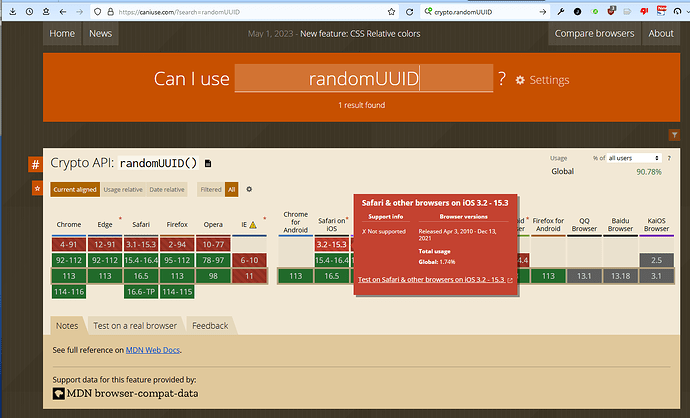Toggle All browsers view

[x=231, y=190]
